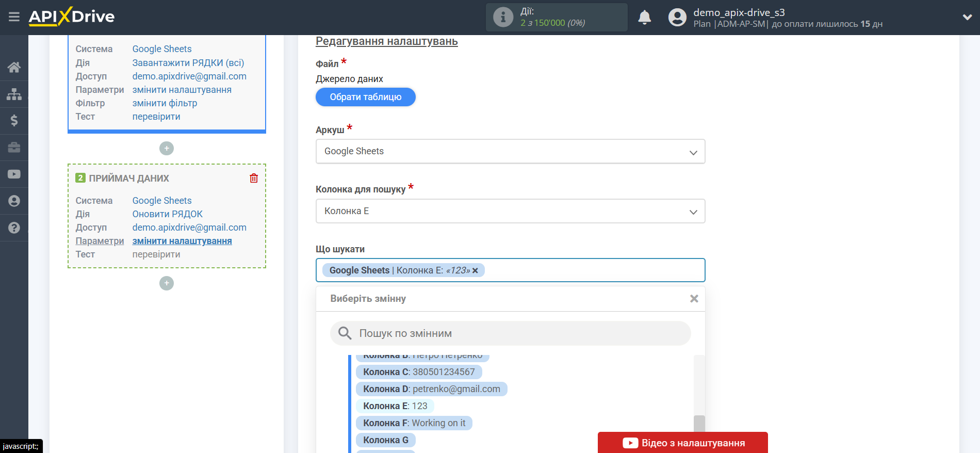Viewport: 980px width, 453px height.
Task: Select variable 'Колонка C: 380501234567'
Action: pos(419,372)
